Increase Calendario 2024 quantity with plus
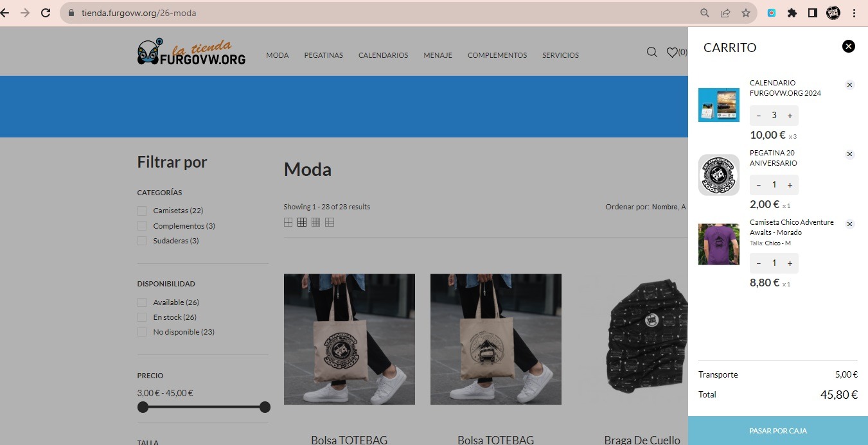This screenshot has width=868, height=445. 790,116
